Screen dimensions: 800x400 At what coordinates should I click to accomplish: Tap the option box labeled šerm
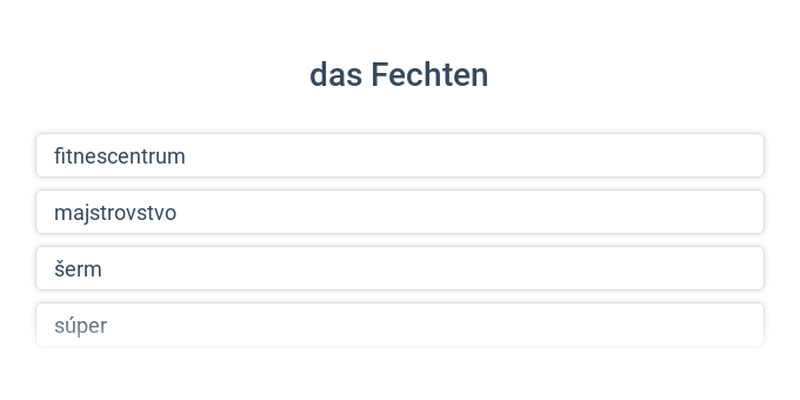(x=400, y=269)
